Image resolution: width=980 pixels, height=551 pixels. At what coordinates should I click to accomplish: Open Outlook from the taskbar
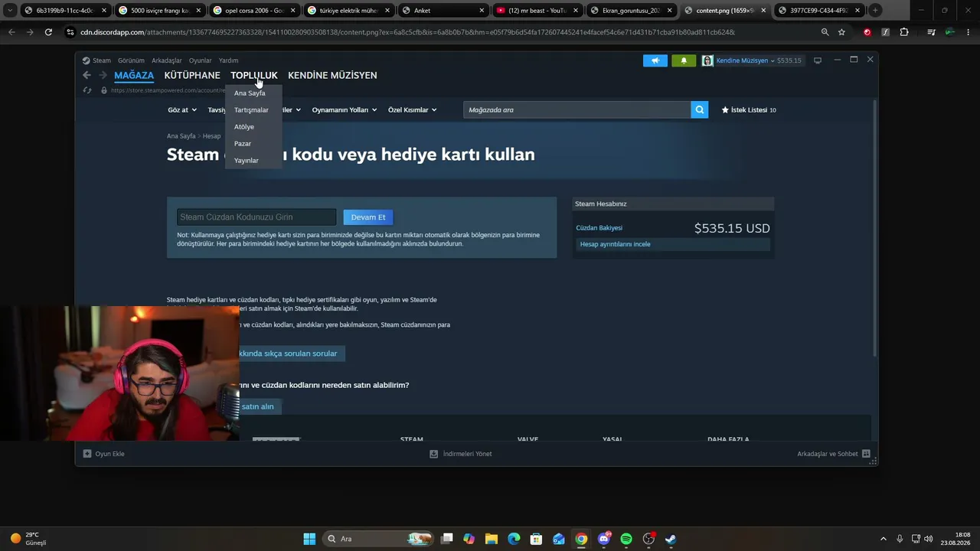(559, 539)
